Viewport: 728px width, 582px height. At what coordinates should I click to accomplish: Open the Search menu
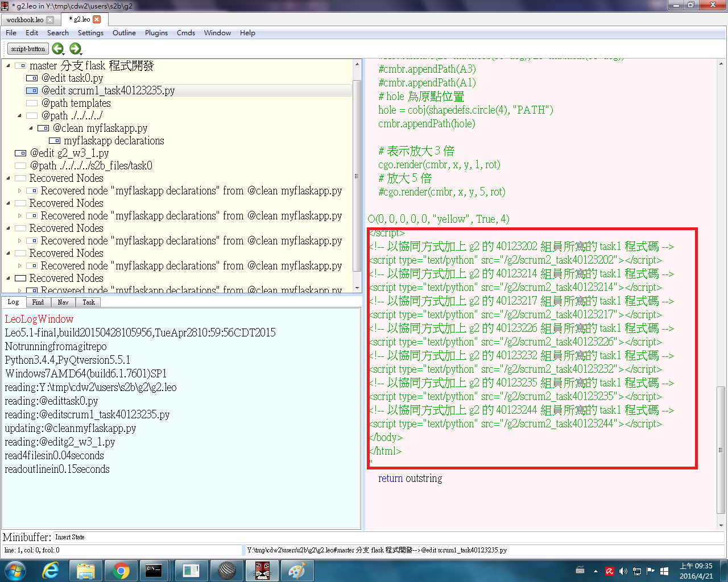[x=58, y=33]
